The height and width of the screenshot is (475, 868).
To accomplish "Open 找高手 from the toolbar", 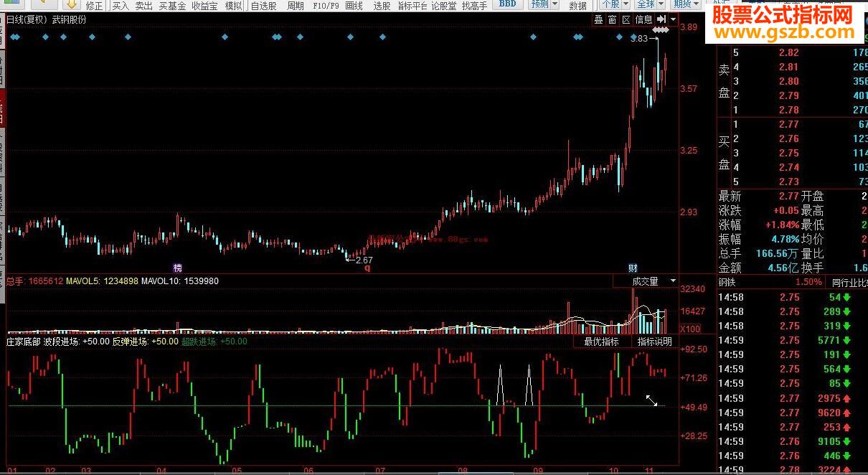I will [474, 6].
